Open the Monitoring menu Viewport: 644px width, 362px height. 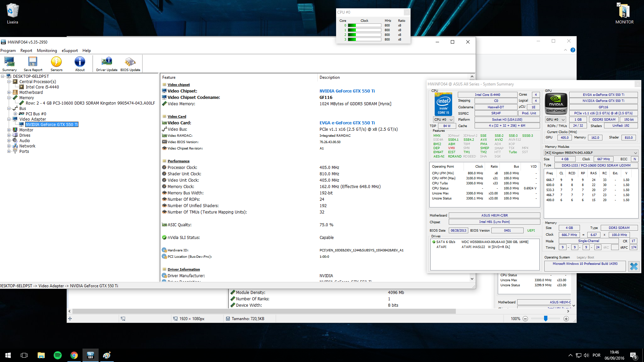pyautogui.click(x=47, y=51)
